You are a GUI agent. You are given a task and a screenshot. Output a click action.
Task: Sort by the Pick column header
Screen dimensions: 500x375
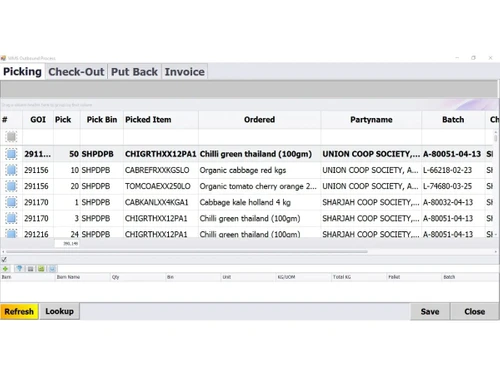pyautogui.click(x=67, y=120)
